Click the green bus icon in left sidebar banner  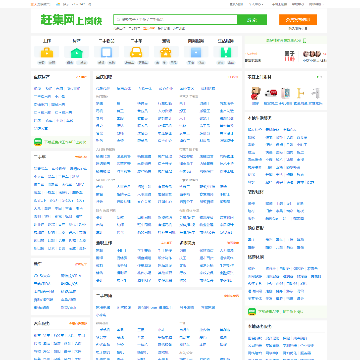point(38,142)
